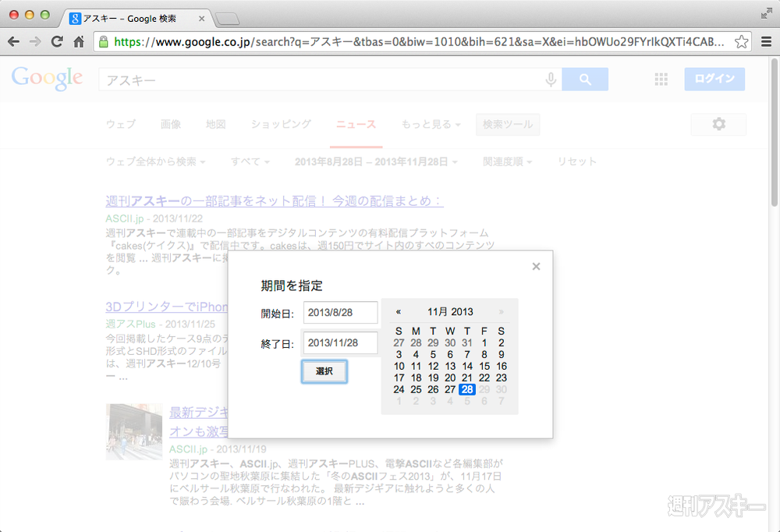The image size is (780, 532).
Task: Select highlighted day 28 in calendar
Action: [467, 390]
